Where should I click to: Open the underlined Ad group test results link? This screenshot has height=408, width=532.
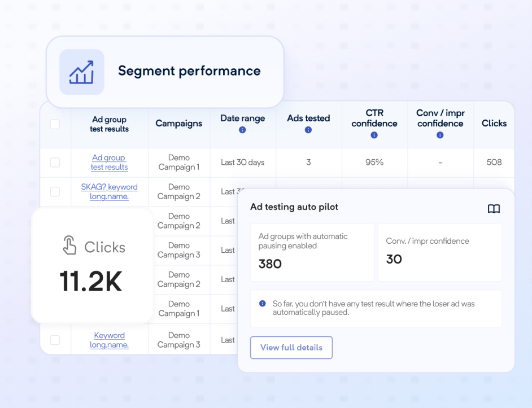point(109,163)
